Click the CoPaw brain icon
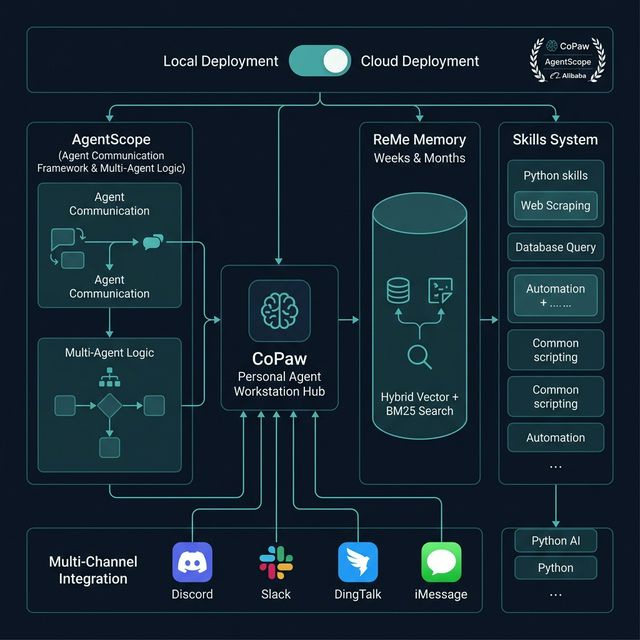Viewport: 640px width, 640px height. pos(279,311)
